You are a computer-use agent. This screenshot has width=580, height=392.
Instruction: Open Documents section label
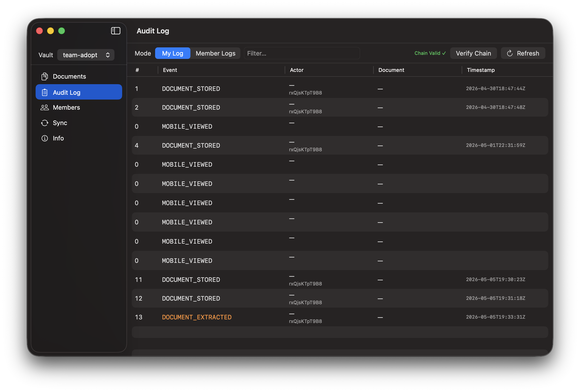tap(69, 76)
